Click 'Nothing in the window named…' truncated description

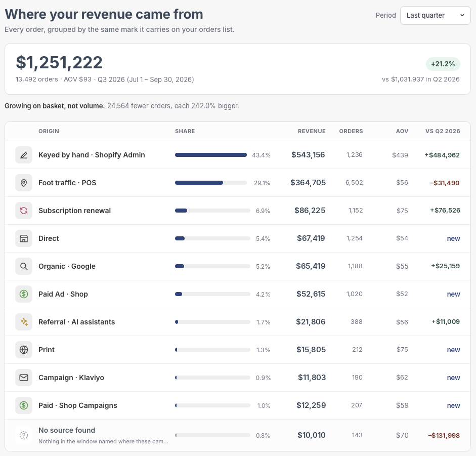coord(103,441)
